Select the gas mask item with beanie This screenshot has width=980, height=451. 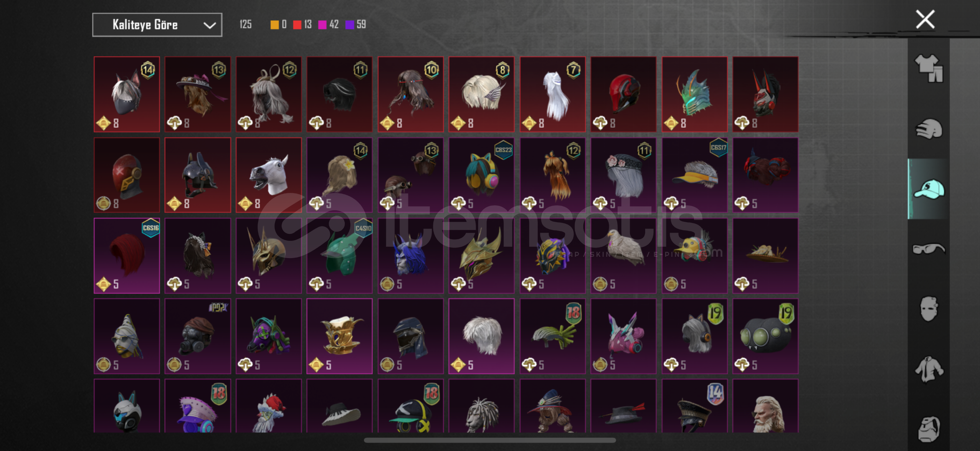[198, 336]
